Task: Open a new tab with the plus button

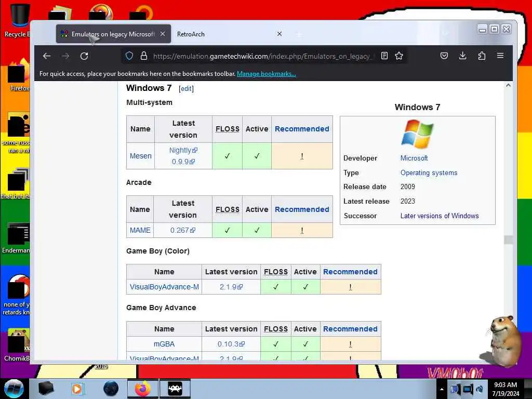Action: [299, 34]
